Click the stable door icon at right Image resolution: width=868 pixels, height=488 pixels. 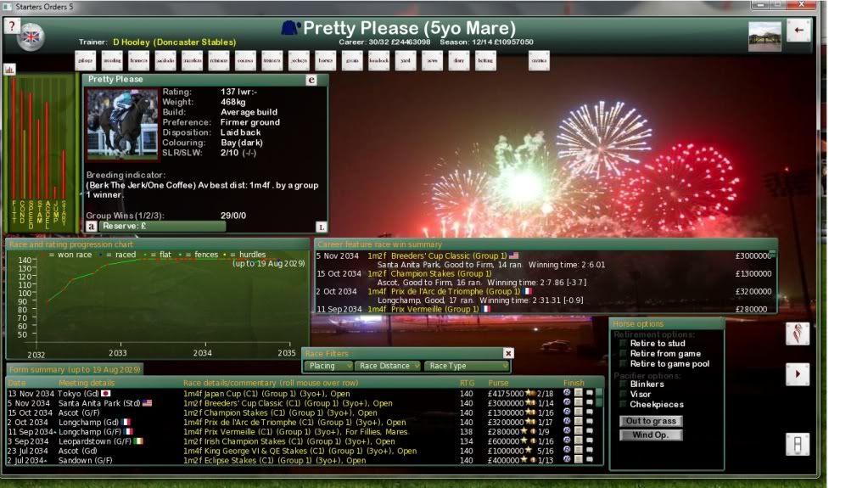tap(797, 444)
